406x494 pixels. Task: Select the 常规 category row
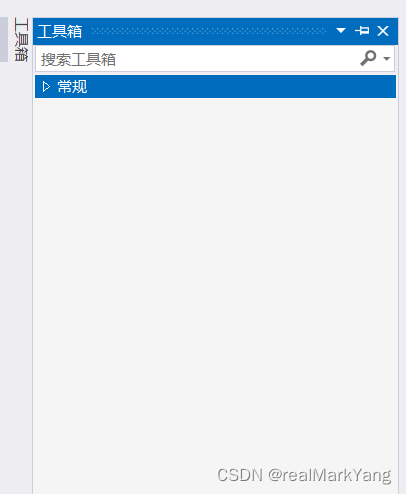215,87
